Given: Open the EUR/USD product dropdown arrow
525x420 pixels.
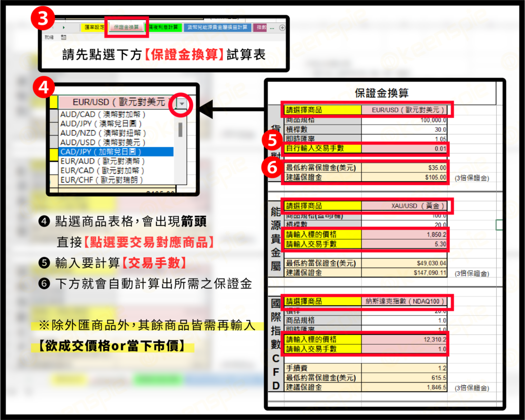Looking at the screenshot, I should point(182,104).
